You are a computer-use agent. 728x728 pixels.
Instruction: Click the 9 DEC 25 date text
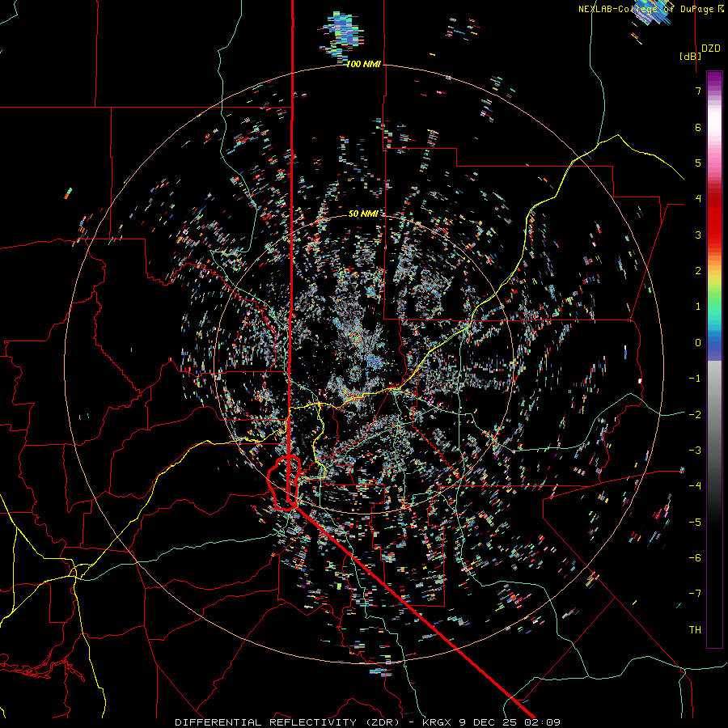(x=488, y=722)
